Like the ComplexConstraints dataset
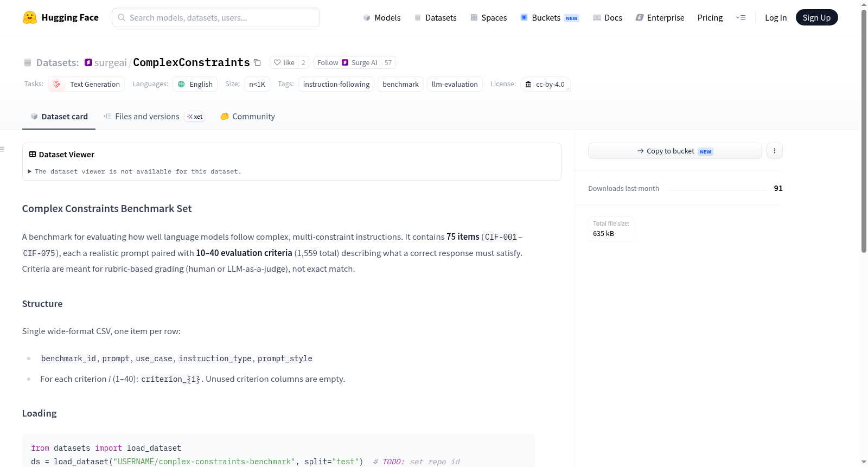The height and width of the screenshot is (467, 868). (284, 63)
